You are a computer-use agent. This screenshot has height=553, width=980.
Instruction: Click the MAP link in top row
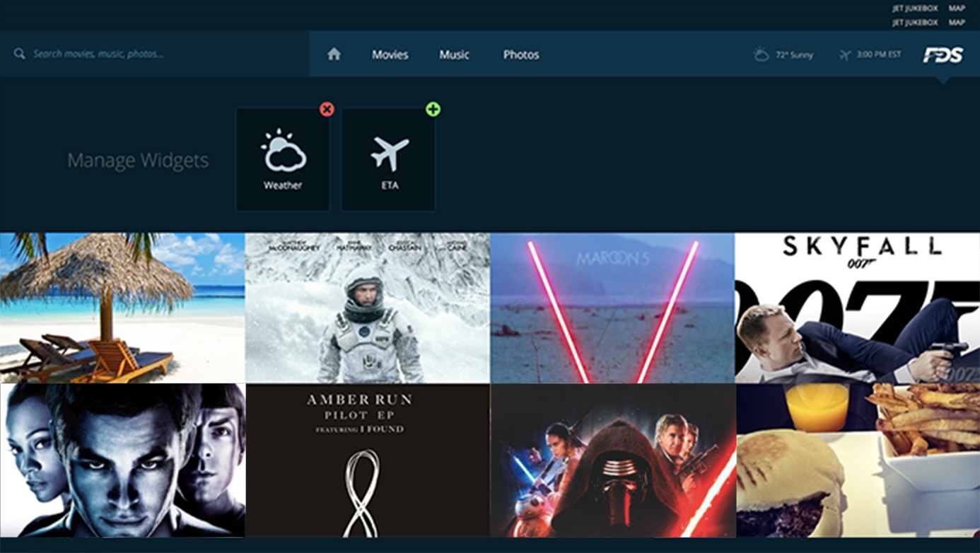[x=957, y=9]
